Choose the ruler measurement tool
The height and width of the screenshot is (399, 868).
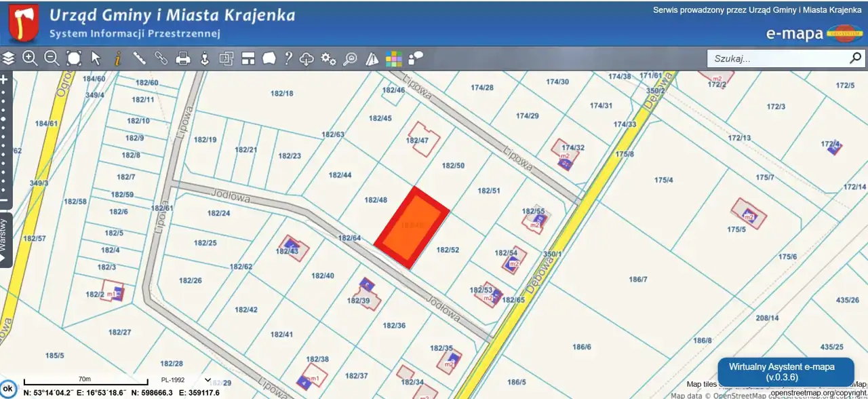pos(139,58)
